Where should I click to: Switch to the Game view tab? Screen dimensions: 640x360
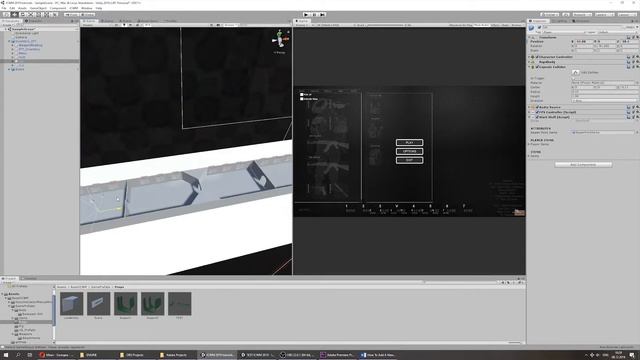point(302,21)
